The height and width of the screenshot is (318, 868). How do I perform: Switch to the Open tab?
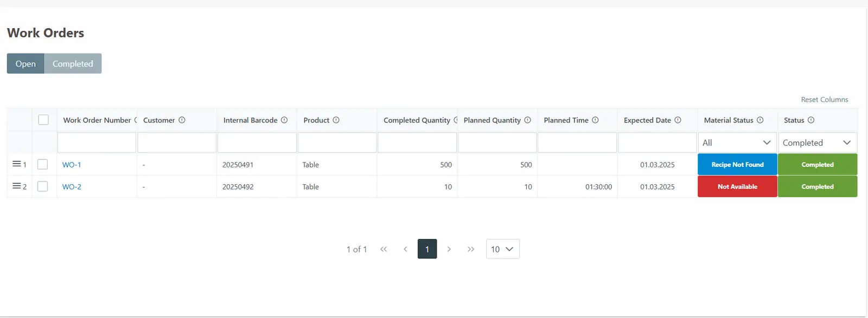click(25, 63)
